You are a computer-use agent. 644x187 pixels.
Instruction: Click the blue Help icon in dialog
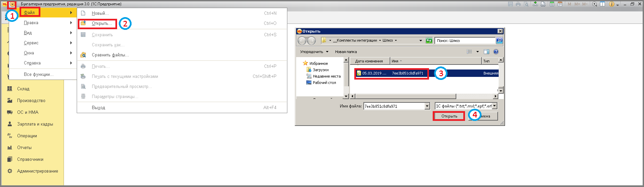[496, 52]
